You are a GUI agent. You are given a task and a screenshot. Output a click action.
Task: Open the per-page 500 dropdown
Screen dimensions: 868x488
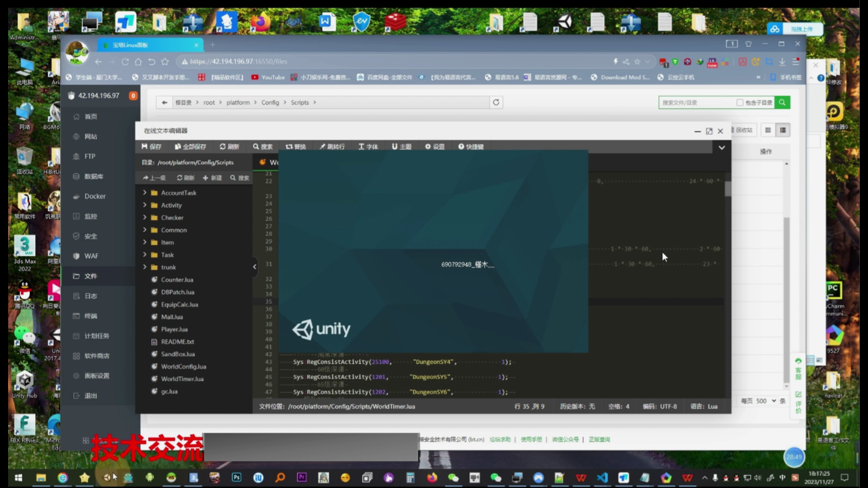click(766, 401)
